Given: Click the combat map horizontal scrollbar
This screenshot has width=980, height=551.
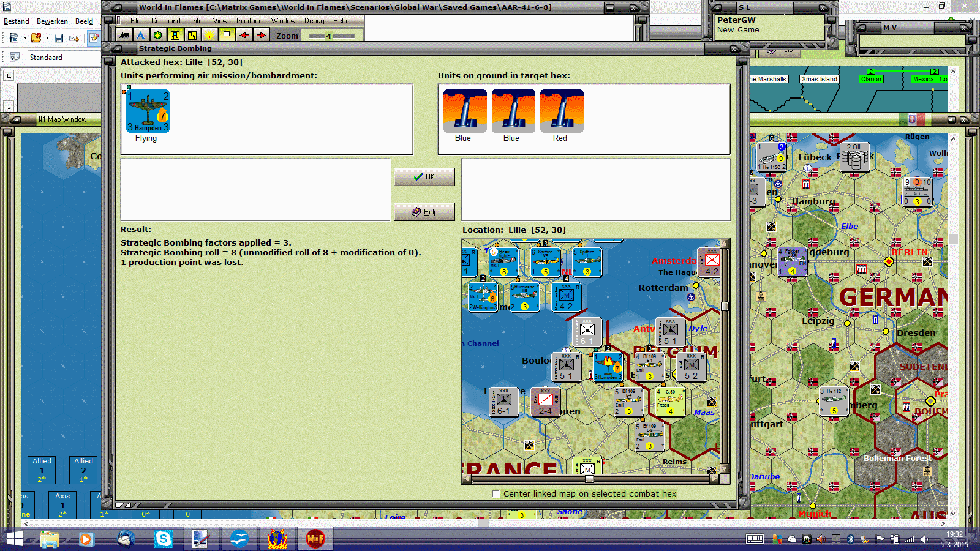Looking at the screenshot, I should point(590,479).
